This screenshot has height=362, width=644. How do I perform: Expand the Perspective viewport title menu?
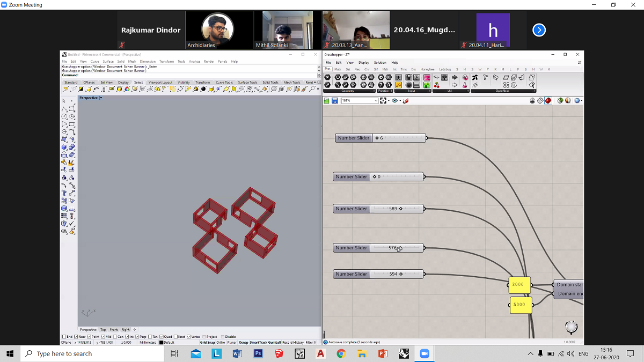tap(100, 98)
